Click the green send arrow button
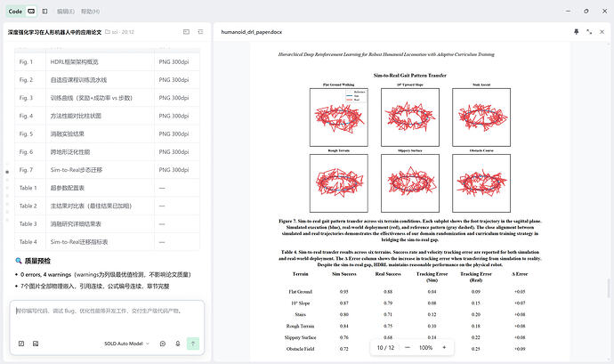Screen dimensions: 614x364 [x=193, y=344]
